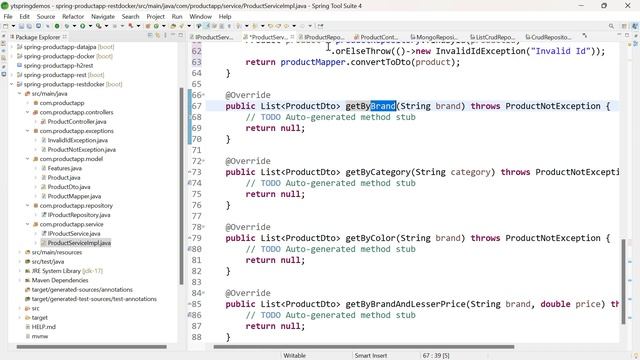Click the editor vertical scrollbar thumb
Viewport: 640px width, 360px height.
pos(623,282)
